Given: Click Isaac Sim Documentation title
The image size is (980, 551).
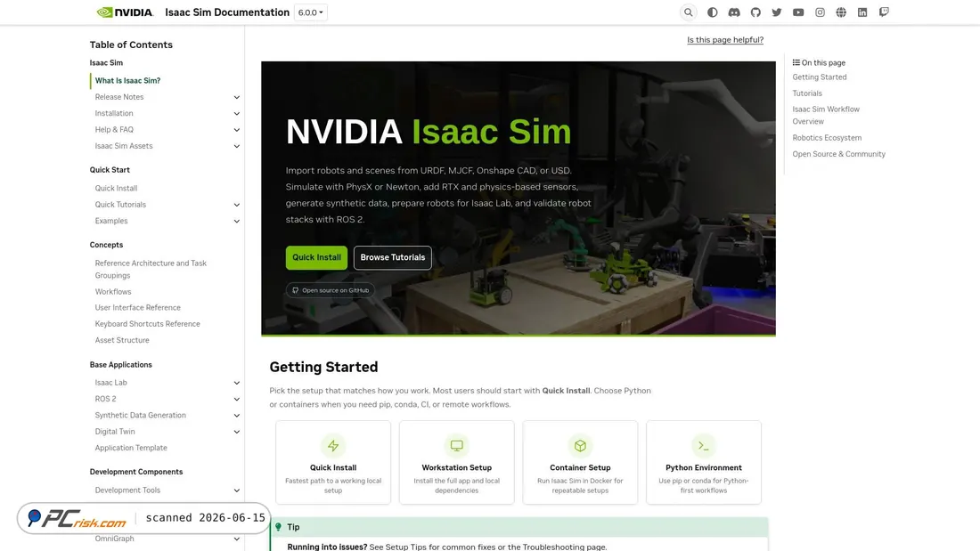Looking at the screenshot, I should 227,12.
